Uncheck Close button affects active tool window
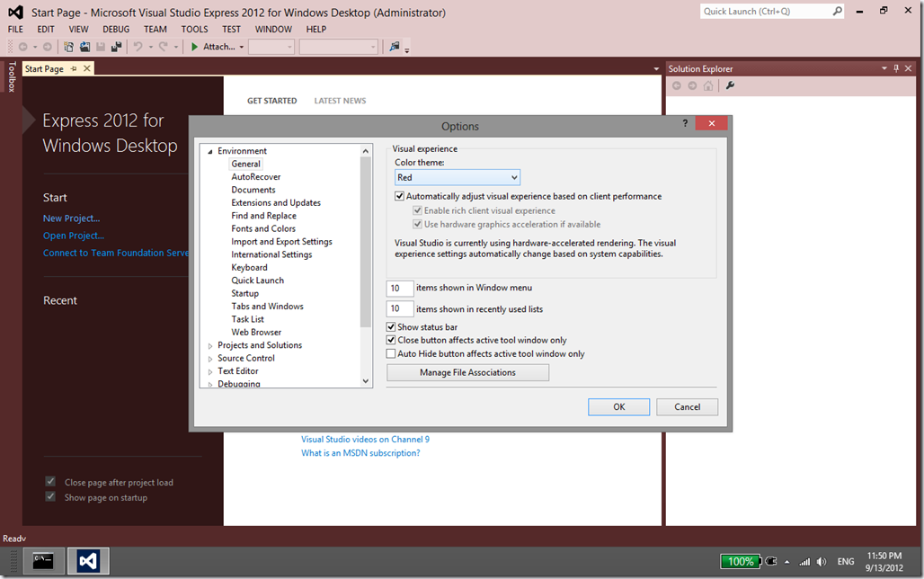The height and width of the screenshot is (579, 924). (391, 340)
